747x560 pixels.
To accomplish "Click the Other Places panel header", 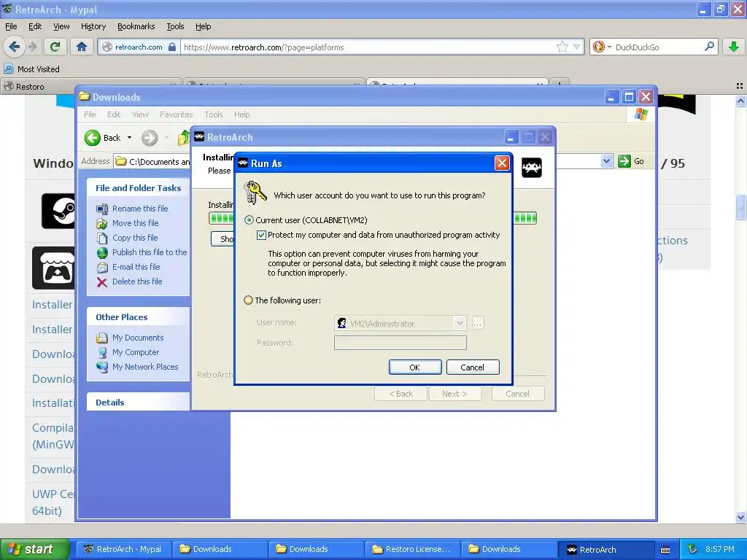I will click(138, 317).
